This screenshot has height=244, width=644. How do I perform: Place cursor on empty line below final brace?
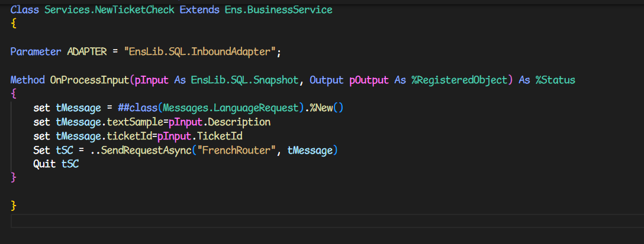coord(237,222)
